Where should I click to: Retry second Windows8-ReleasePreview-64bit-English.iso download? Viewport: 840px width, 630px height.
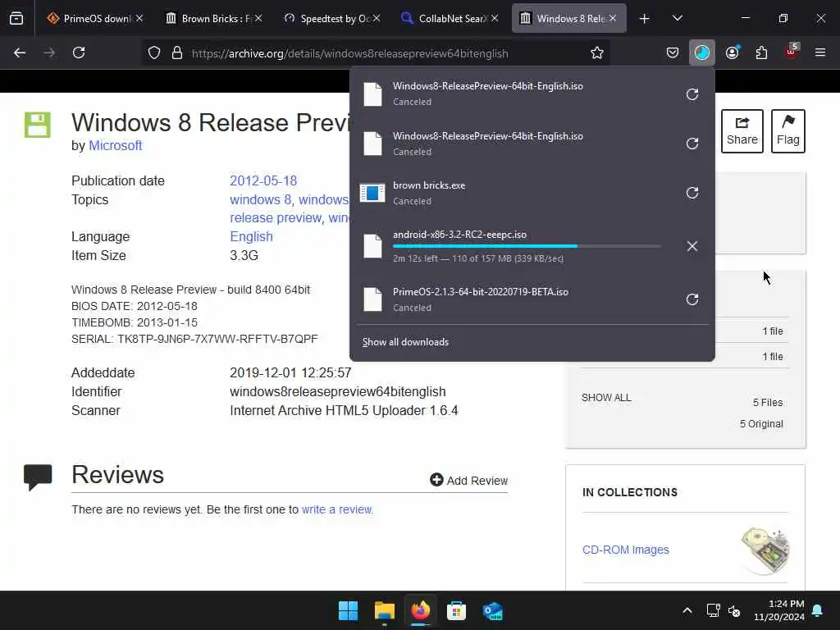[692, 144]
